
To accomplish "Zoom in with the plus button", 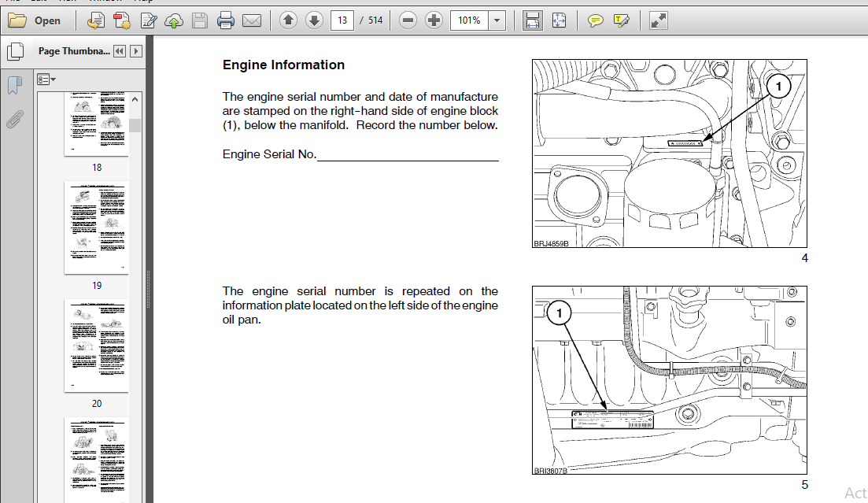I will pos(434,20).
